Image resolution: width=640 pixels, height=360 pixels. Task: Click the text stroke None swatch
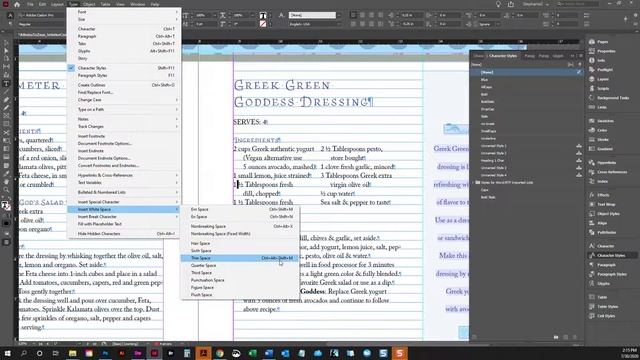click(x=263, y=24)
